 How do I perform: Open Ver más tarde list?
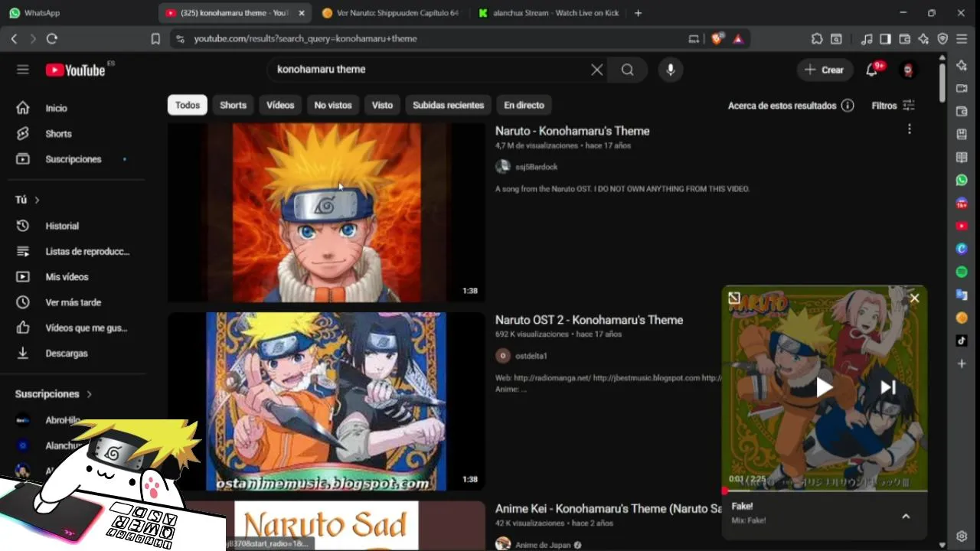73,302
